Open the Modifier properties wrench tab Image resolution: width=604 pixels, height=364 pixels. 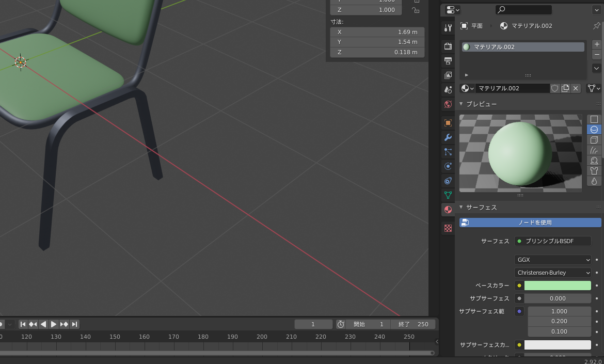448,137
